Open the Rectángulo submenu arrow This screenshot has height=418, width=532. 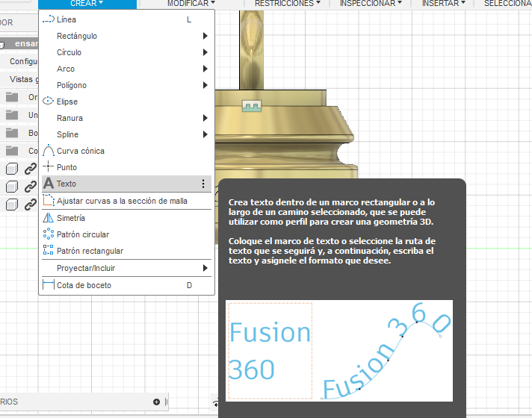pos(205,36)
